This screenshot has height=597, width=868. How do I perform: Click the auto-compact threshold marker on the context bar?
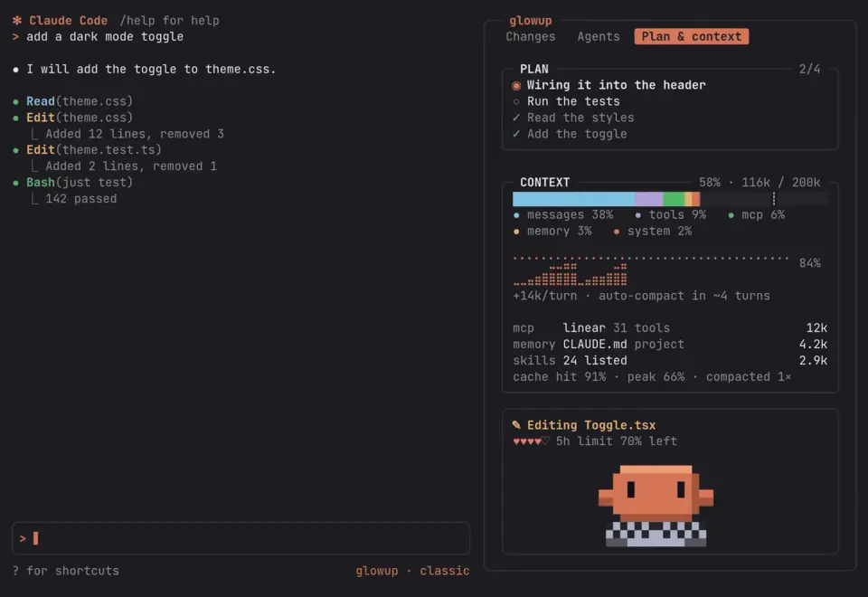click(774, 199)
